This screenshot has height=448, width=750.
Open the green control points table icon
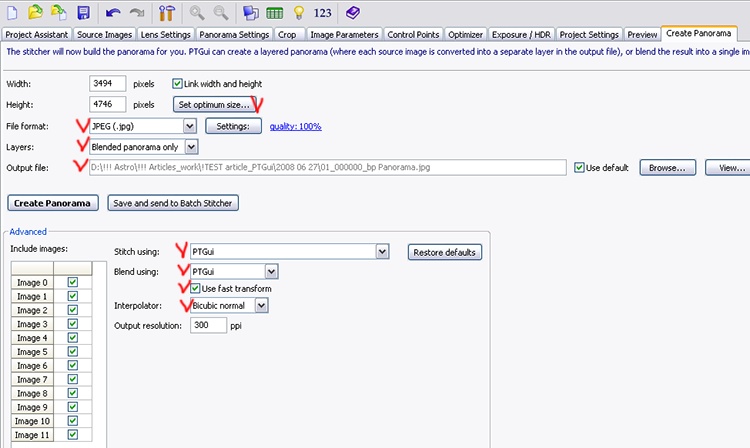[273, 13]
